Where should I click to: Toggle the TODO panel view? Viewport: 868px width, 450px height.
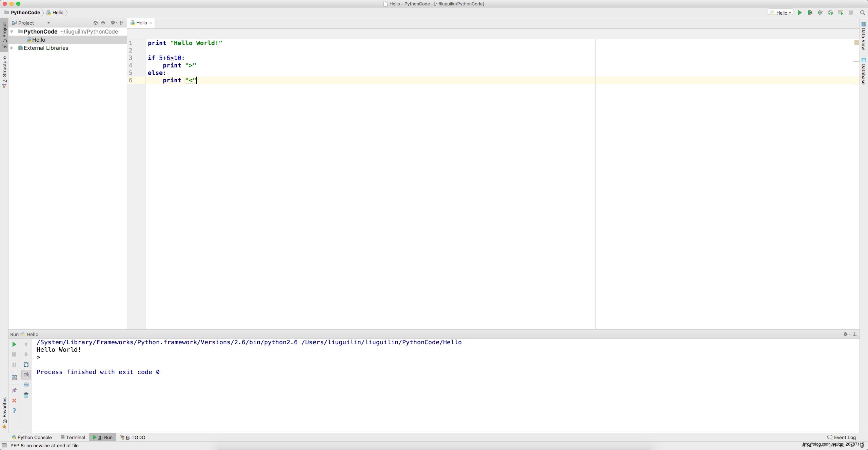[x=134, y=437]
